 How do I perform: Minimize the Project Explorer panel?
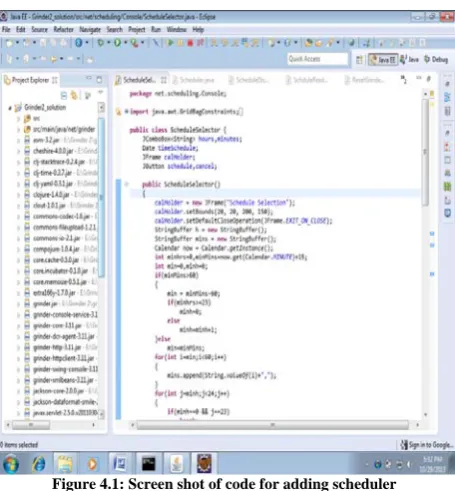[89, 78]
